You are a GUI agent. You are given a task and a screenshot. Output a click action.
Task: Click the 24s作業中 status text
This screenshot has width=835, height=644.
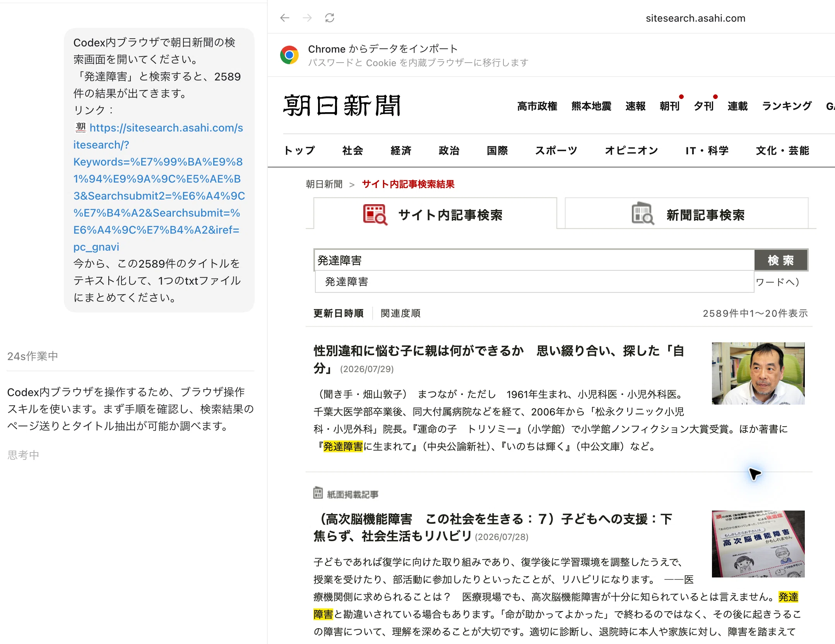point(33,356)
